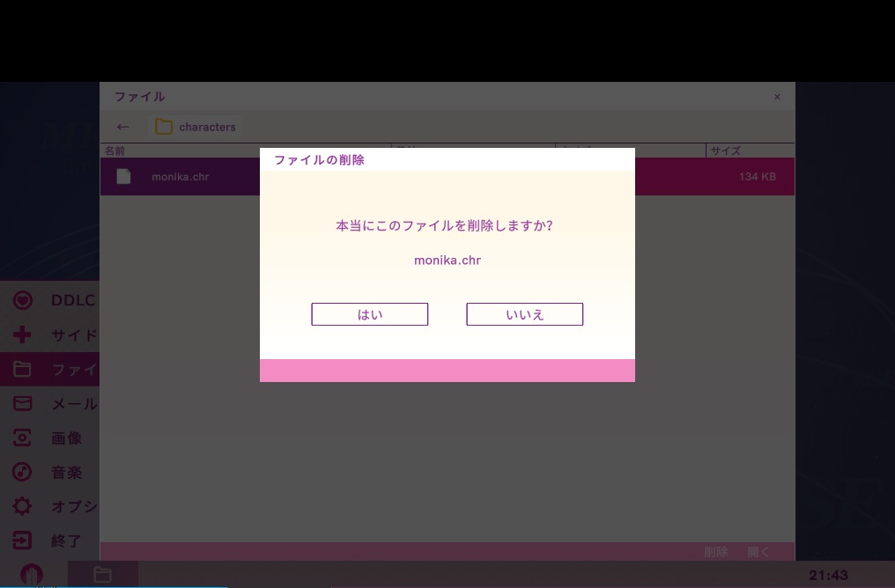Click the ファイル window title text
This screenshot has width=895, height=588.
140,96
